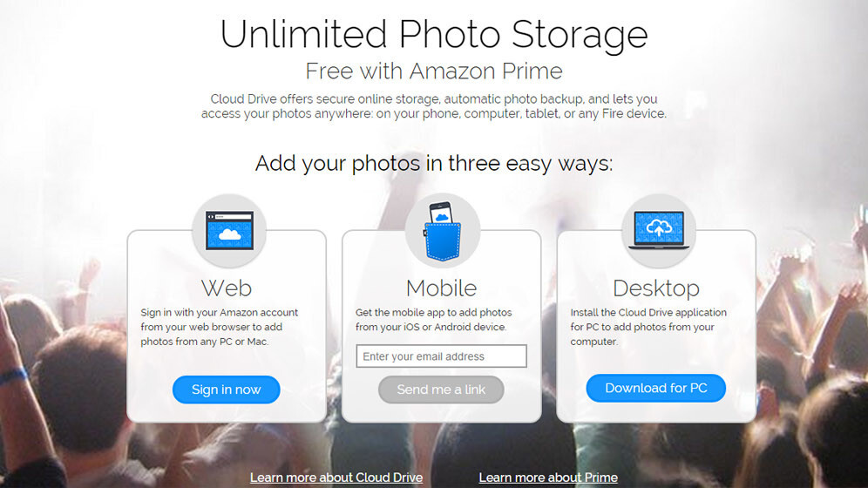Click the Unlimited Photo Storage title
This screenshot has width=868, height=488.
click(434, 34)
